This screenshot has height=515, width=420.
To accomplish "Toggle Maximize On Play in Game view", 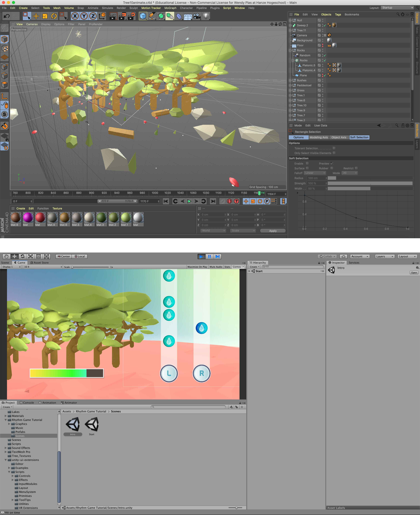I will [x=197, y=267].
